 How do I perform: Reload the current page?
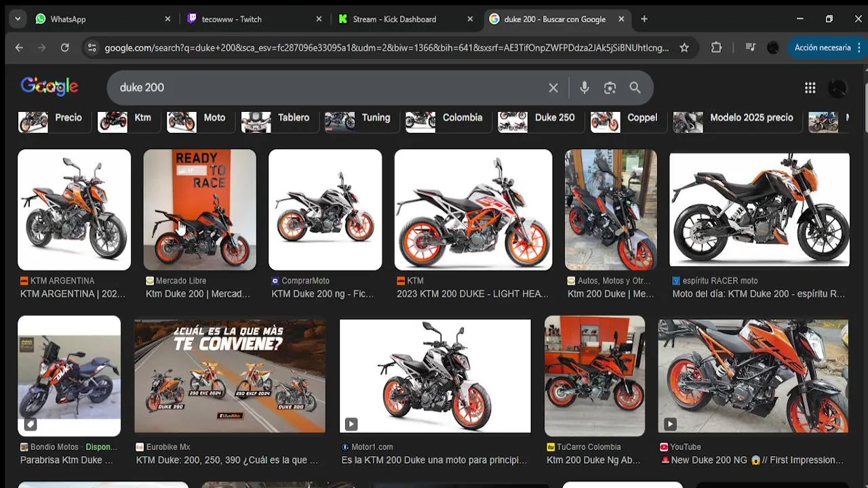tap(65, 47)
